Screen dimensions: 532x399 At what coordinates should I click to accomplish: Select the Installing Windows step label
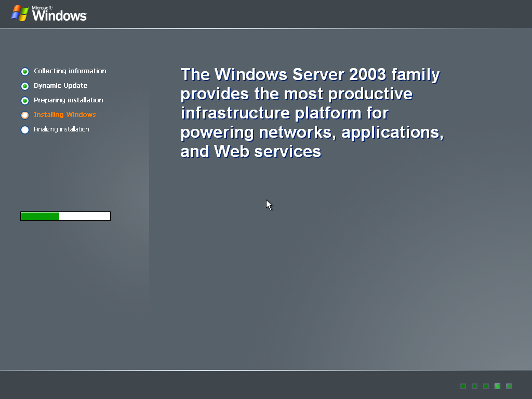(x=64, y=115)
